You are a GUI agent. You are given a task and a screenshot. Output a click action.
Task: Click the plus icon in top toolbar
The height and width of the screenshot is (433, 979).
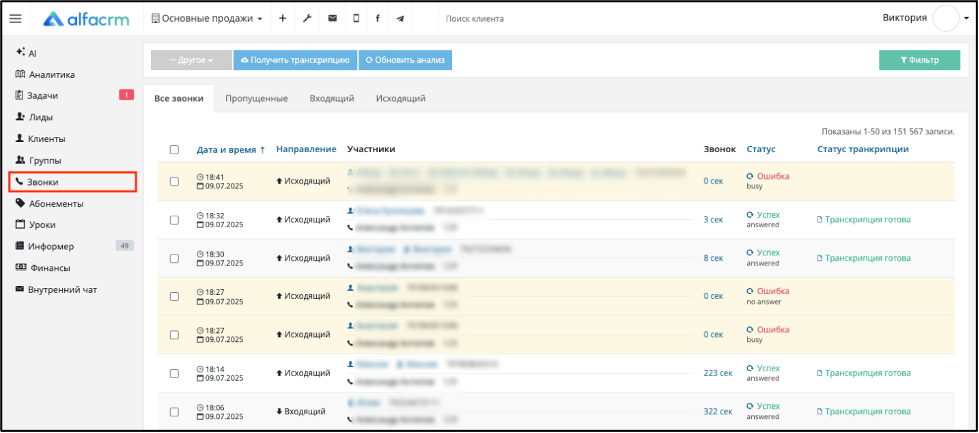[x=282, y=19]
